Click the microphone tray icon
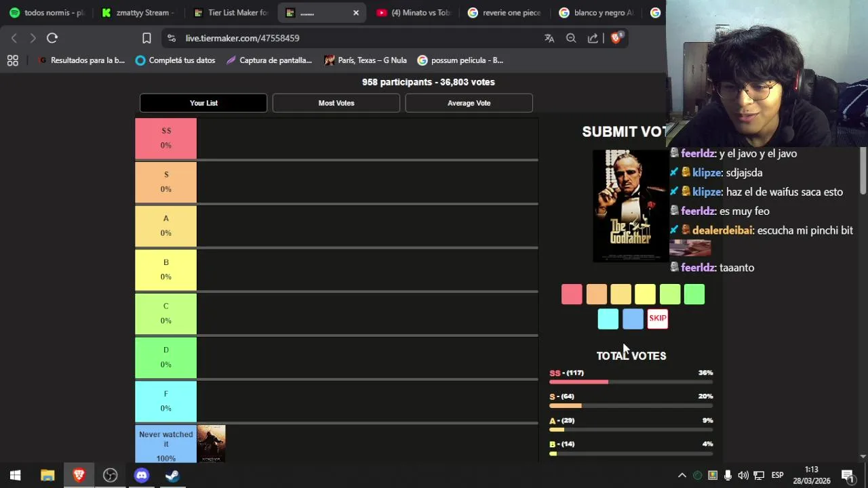Viewport: 868px width, 488px height. [728, 475]
